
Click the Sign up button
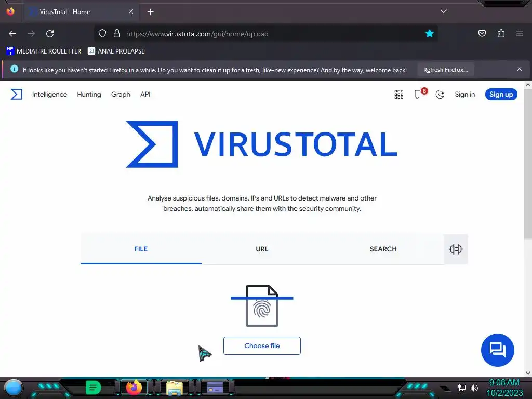pyautogui.click(x=501, y=95)
